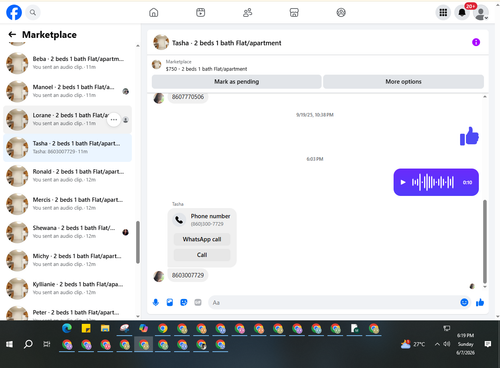
Task: Open volume control in system tray
Action: 447,344
